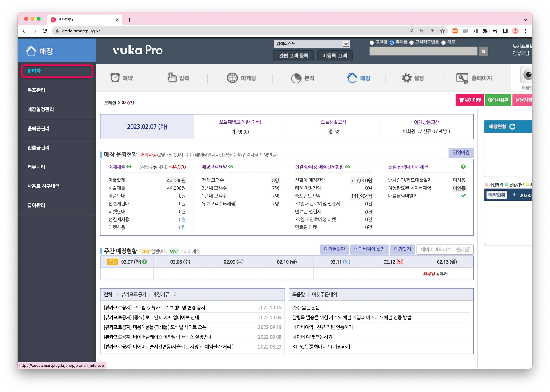Toggle the eye icon beside 어제매출
This screenshot has height=392, width=550.
click(x=129, y=167)
